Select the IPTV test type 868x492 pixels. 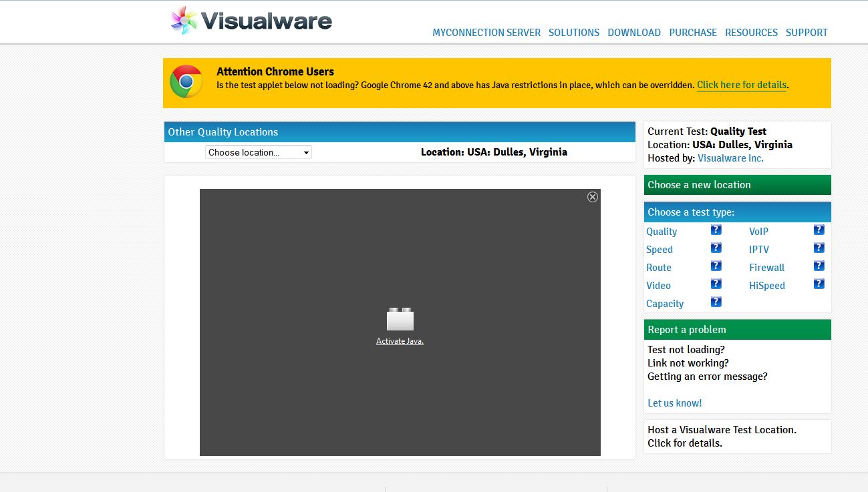click(x=759, y=250)
